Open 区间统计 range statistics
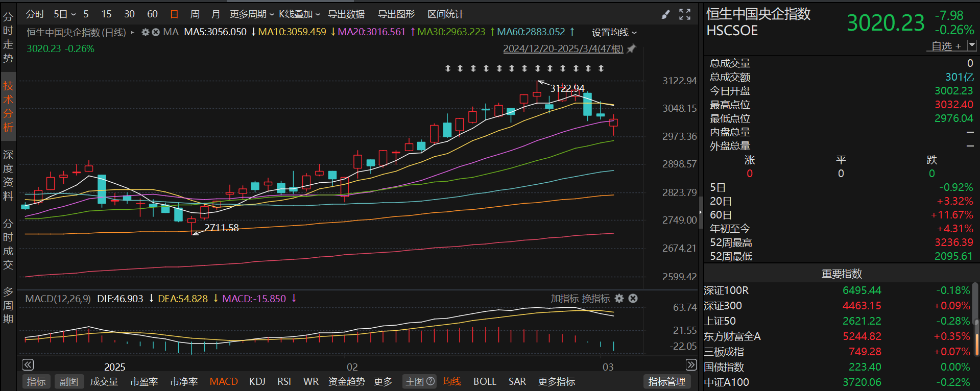The width and height of the screenshot is (980, 391). point(446,14)
